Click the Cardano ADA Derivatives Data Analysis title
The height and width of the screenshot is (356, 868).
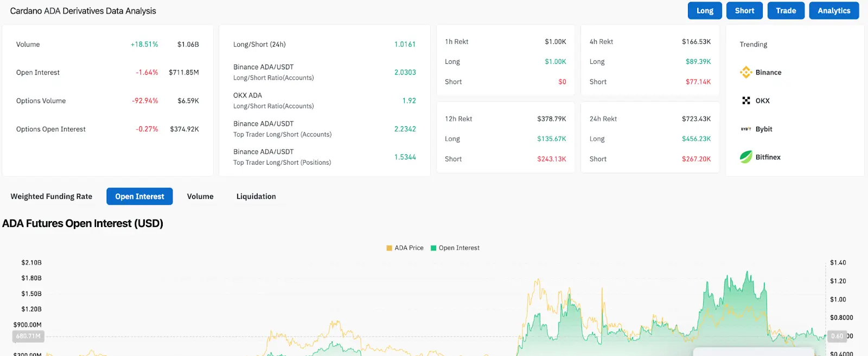click(x=83, y=11)
